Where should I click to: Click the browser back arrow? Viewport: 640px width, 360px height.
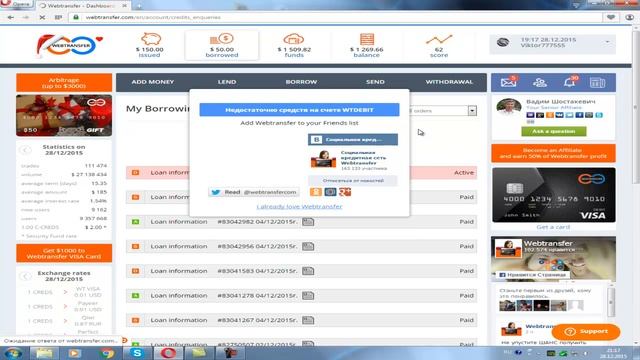pyautogui.click(x=11, y=18)
